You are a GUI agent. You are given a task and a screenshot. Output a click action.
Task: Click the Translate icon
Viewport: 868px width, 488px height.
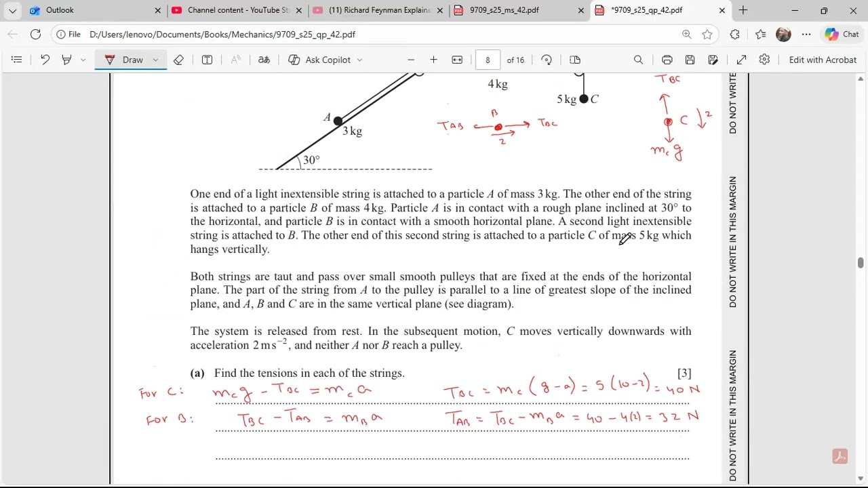pyautogui.click(x=264, y=60)
